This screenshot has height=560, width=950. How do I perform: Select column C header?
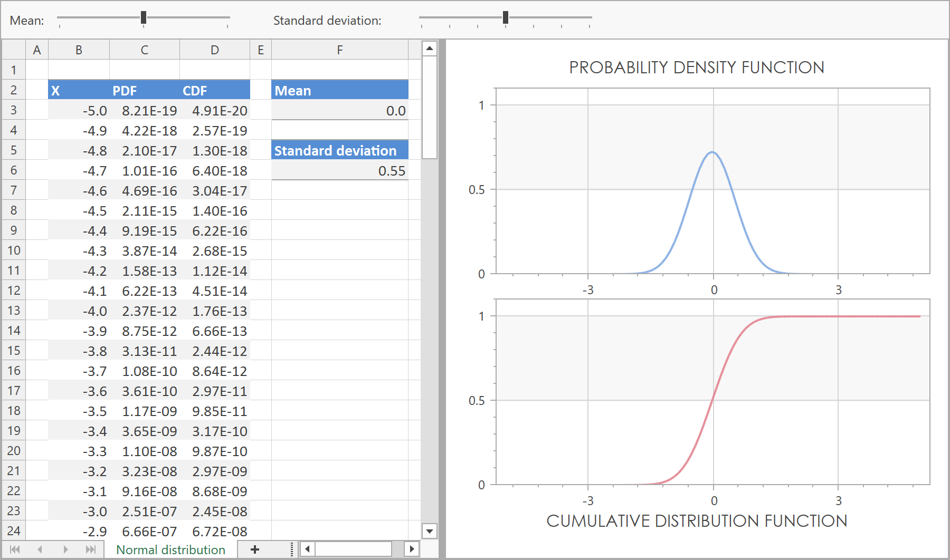pos(144,50)
